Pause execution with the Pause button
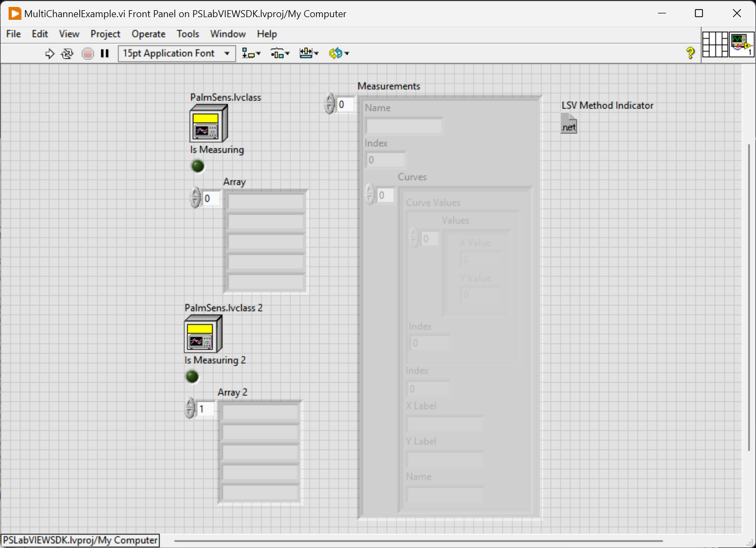The width and height of the screenshot is (756, 548). point(105,54)
